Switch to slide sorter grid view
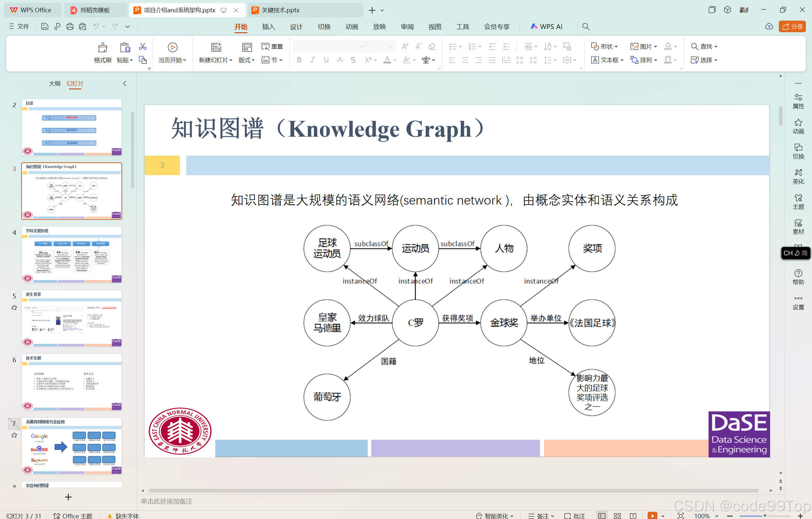Screen dimensions: 812x519 pos(617,516)
